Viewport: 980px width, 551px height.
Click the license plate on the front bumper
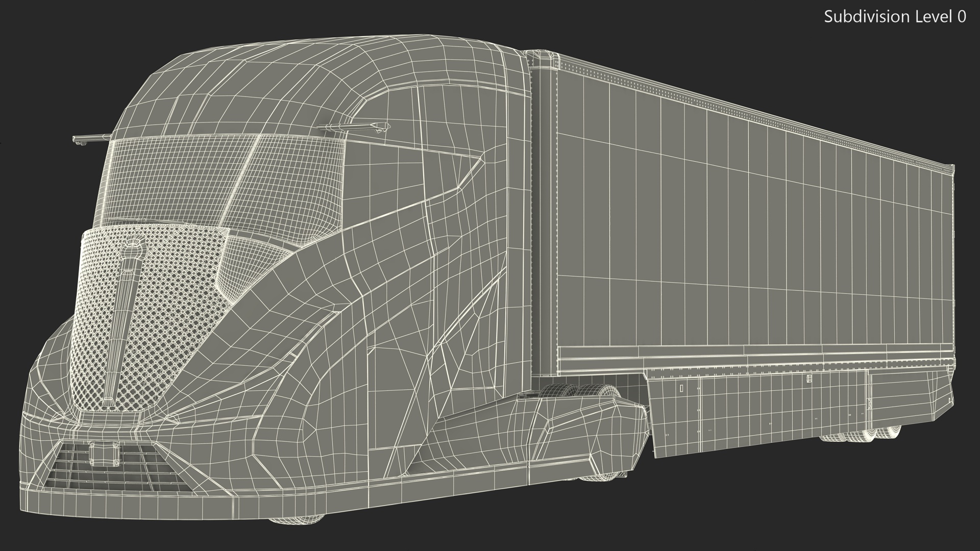tap(104, 454)
